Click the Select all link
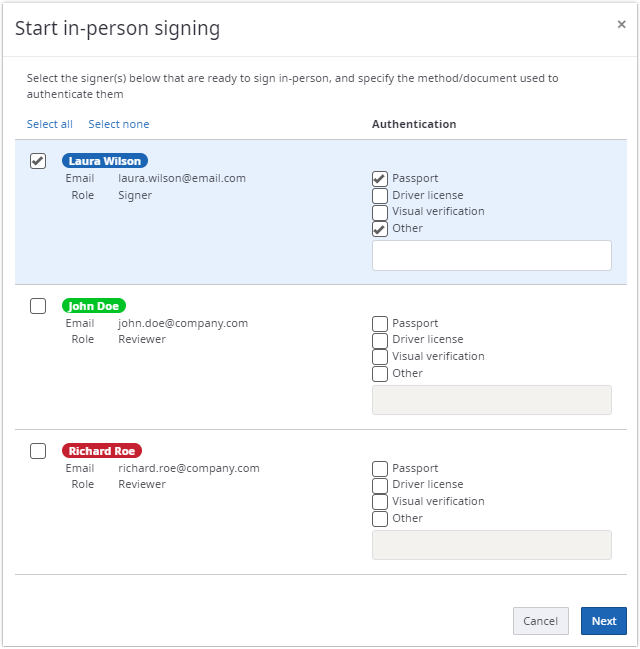This screenshot has width=640, height=649. pyautogui.click(x=50, y=124)
